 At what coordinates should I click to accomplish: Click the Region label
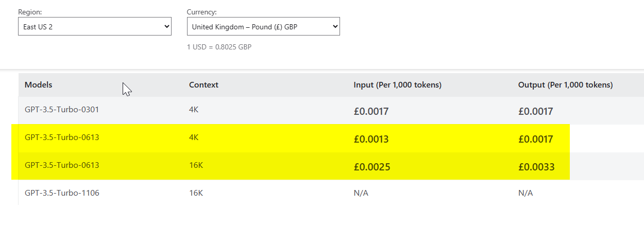[x=30, y=11]
